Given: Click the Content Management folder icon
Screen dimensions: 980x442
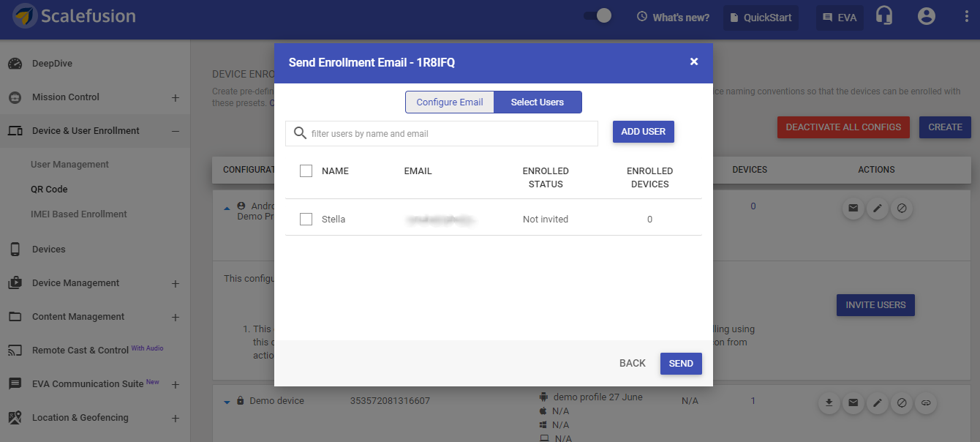Looking at the screenshot, I should 15,317.
